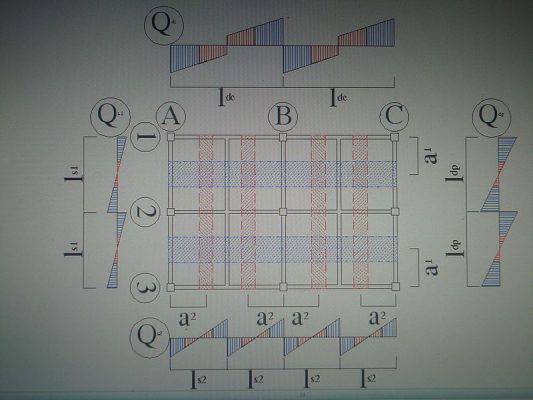This screenshot has width=533, height=400.
Task: Click the circled letter C grid marker
Action: point(394,116)
